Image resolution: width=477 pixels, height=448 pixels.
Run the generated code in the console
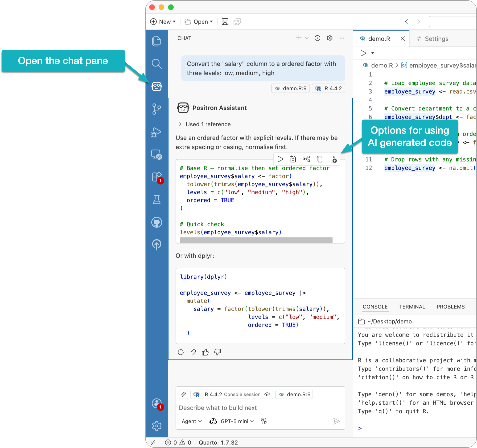pyautogui.click(x=280, y=159)
